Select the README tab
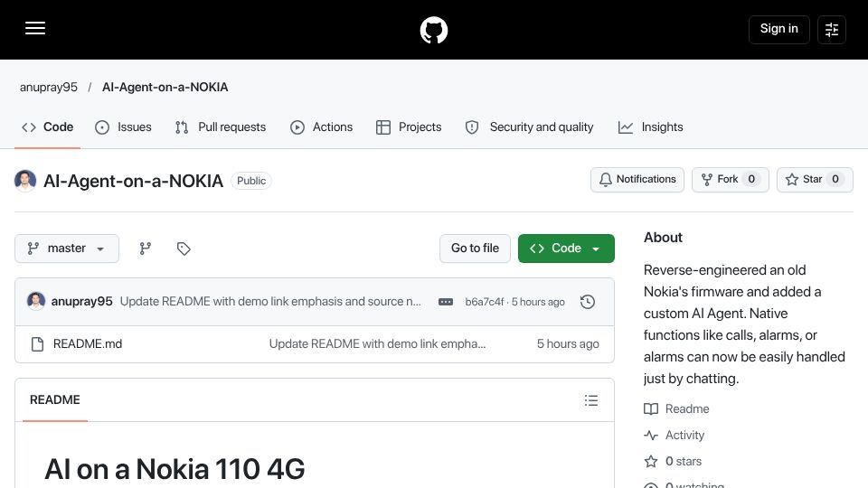Screen dimensions: 868x488 (55, 400)
